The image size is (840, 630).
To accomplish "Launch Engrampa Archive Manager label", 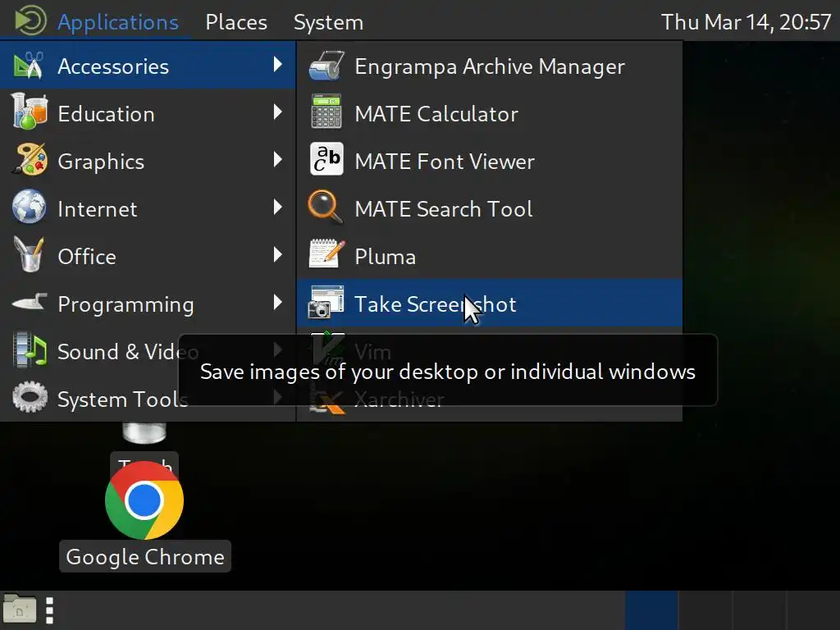I will 490,66.
